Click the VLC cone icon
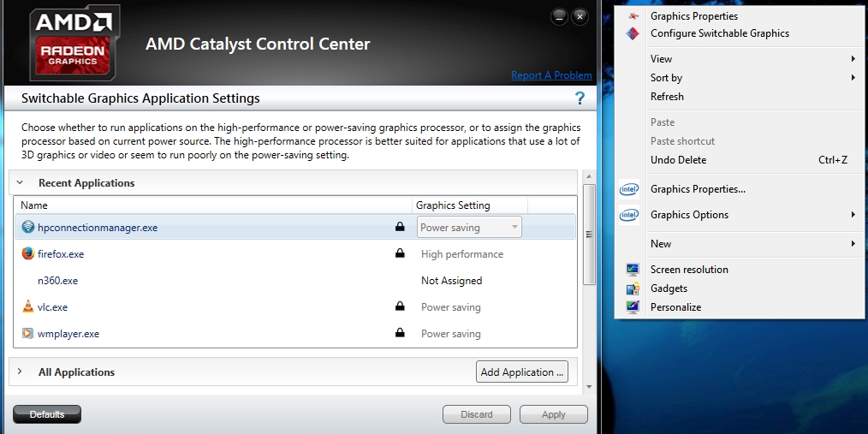Image resolution: width=868 pixels, height=434 pixels. pyautogui.click(x=28, y=307)
